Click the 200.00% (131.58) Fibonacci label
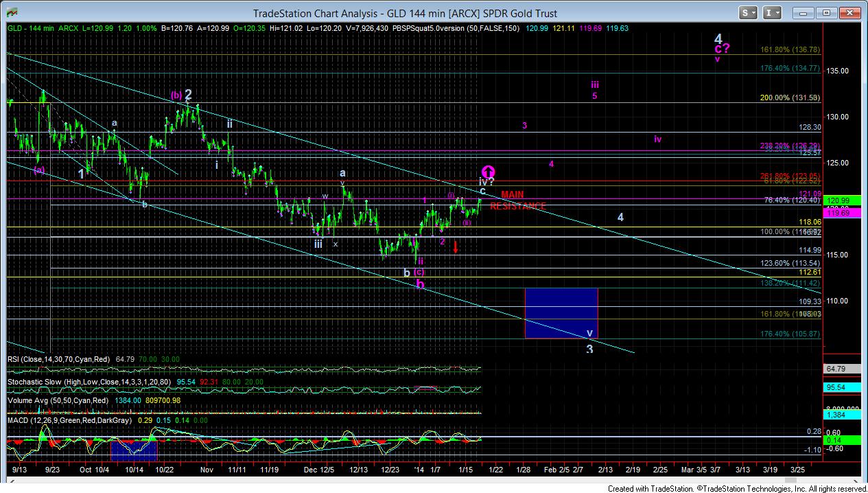868x493 pixels. 790,98
